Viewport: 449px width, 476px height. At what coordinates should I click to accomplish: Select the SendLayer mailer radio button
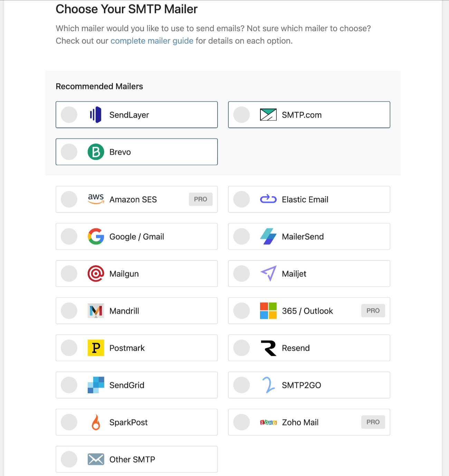(x=69, y=115)
